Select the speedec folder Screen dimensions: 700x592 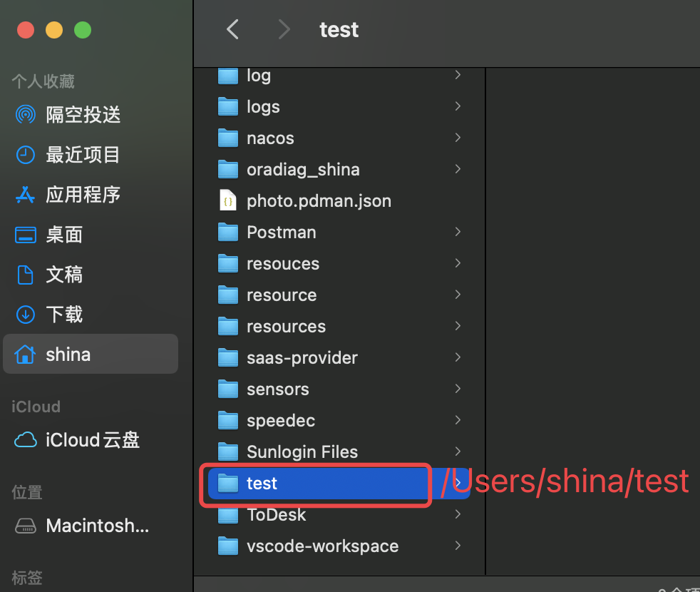339,420
